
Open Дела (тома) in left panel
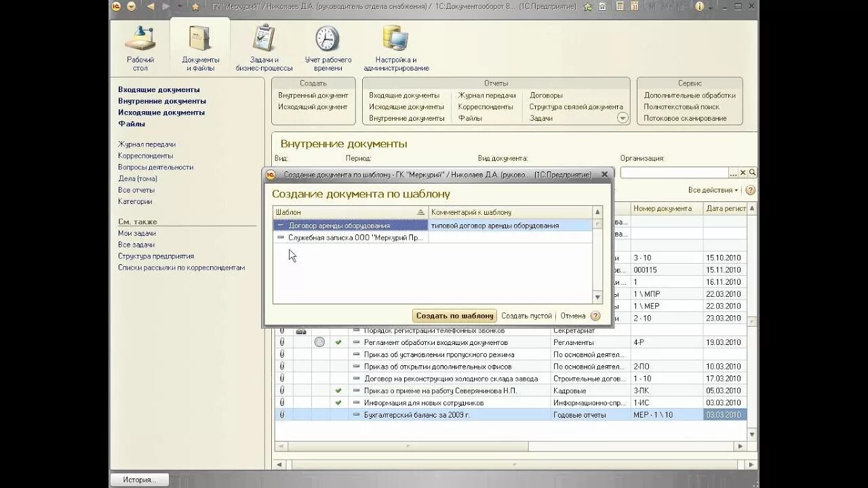click(138, 179)
